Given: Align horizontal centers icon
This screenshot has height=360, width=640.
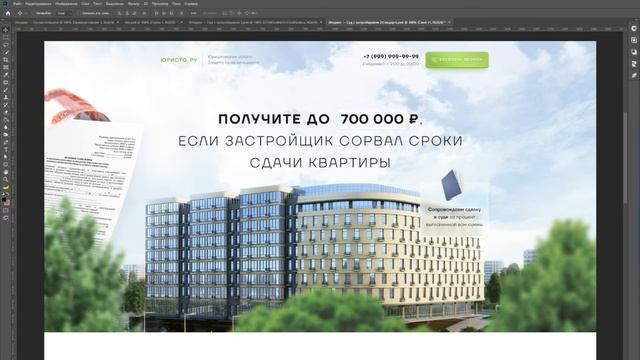Looking at the screenshot, I should 127,13.
